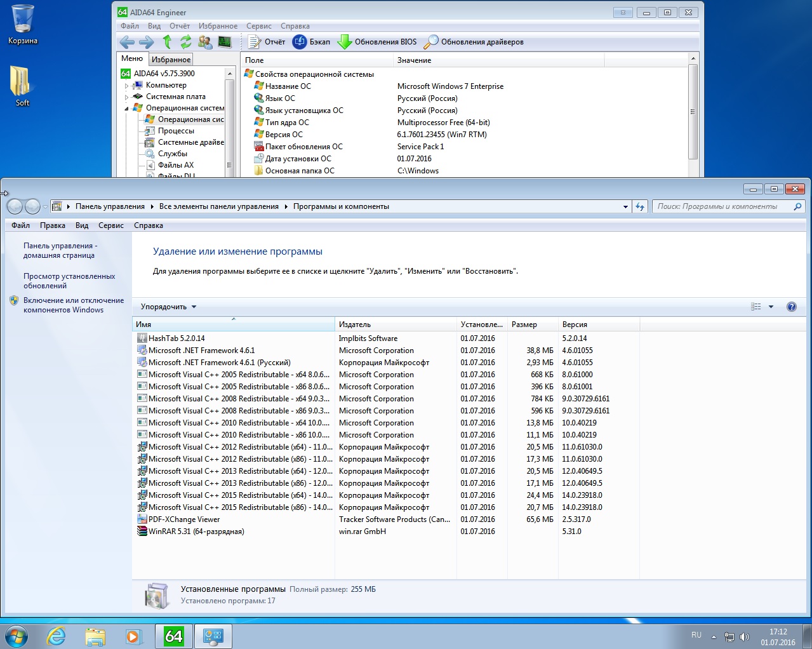Image resolution: width=812 pixels, height=649 pixels.
Task: Click the change view icon in programs list
Action: click(x=755, y=307)
